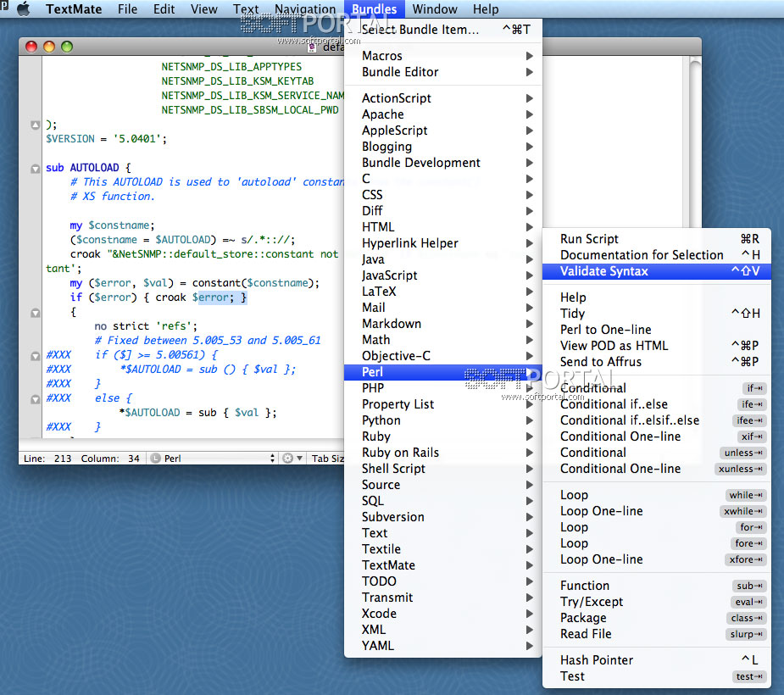The width and height of the screenshot is (784, 695).
Task: Choose Select Bundle Item… command
Action: tap(443, 30)
